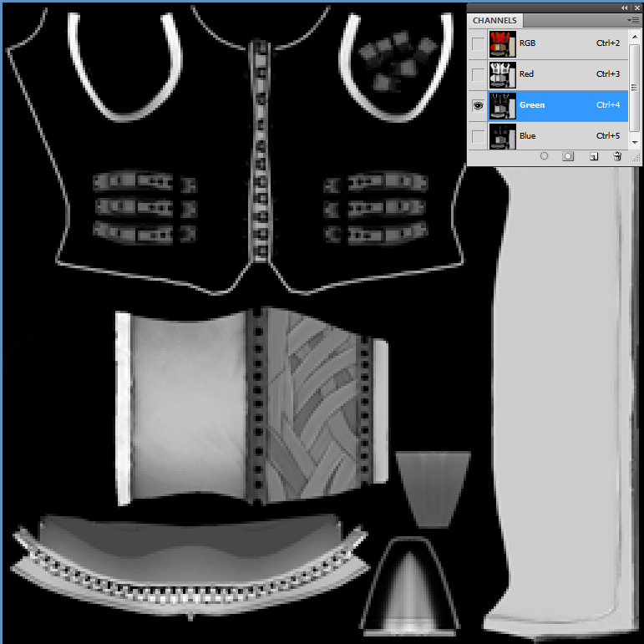The height and width of the screenshot is (644, 644).
Task: Create new channel icon
Action: tap(594, 156)
